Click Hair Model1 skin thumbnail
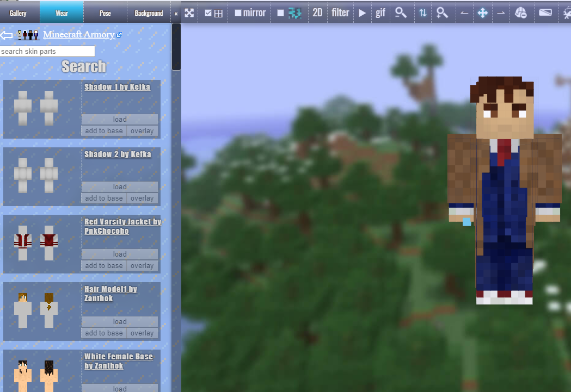The width and height of the screenshot is (571, 392). [x=36, y=310]
